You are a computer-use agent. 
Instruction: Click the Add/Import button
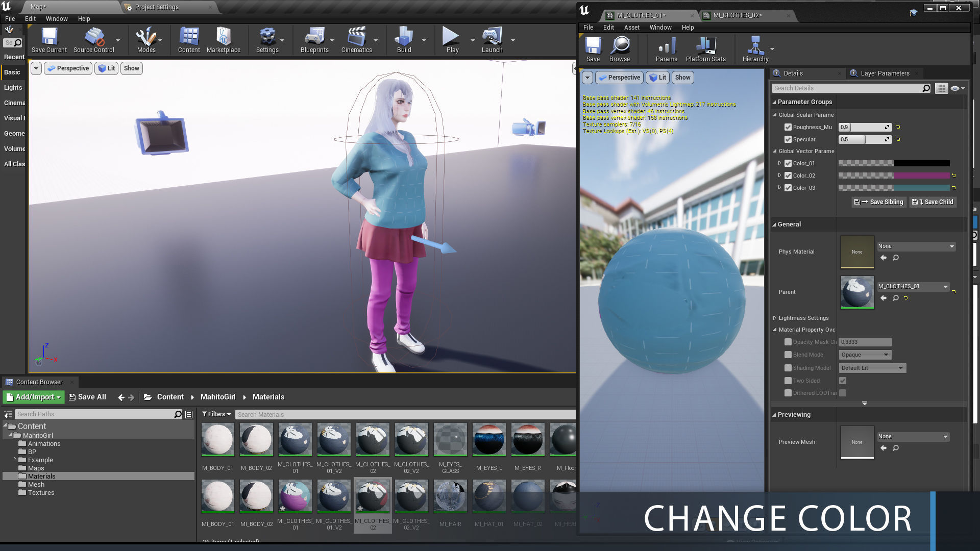click(x=34, y=397)
